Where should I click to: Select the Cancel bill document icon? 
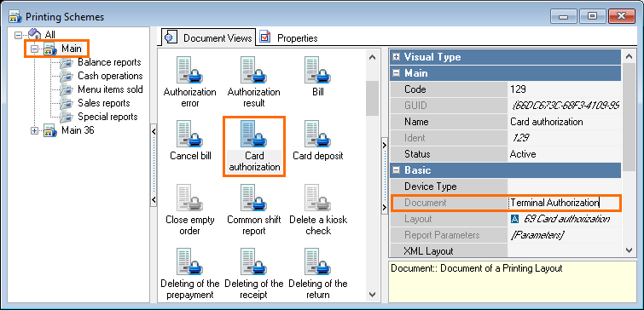189,134
